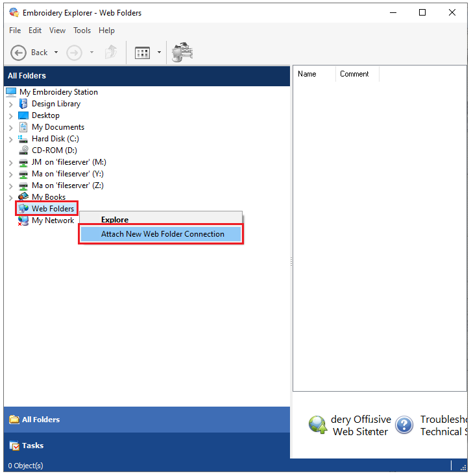Expand the Ma on 'fileserver' (Y:) node
Viewport: 471px width, 476px height.
11,174
